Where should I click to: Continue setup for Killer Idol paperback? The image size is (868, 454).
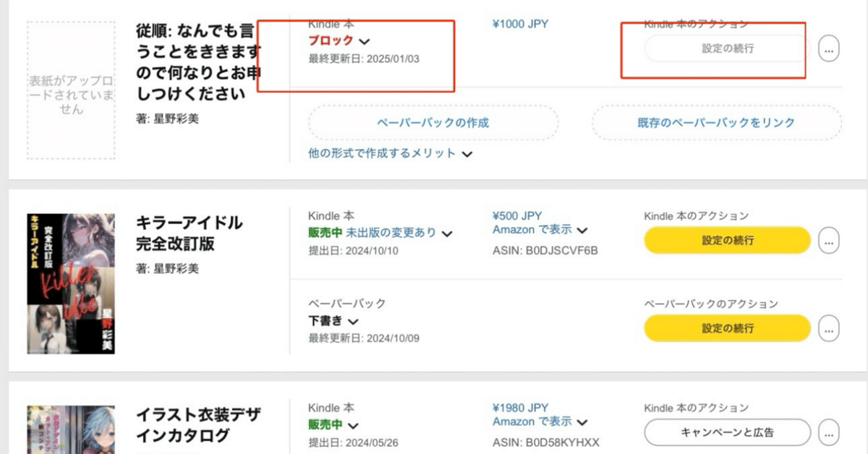coord(727,328)
